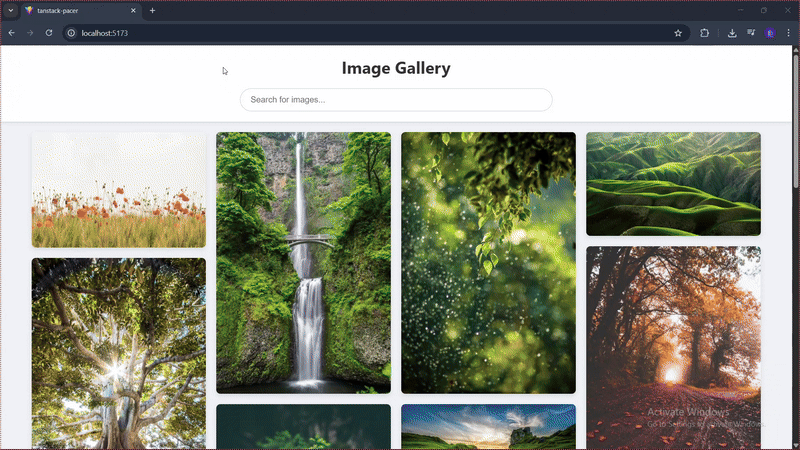Select the green rolling hills image
The height and width of the screenshot is (450, 800).
point(673,184)
